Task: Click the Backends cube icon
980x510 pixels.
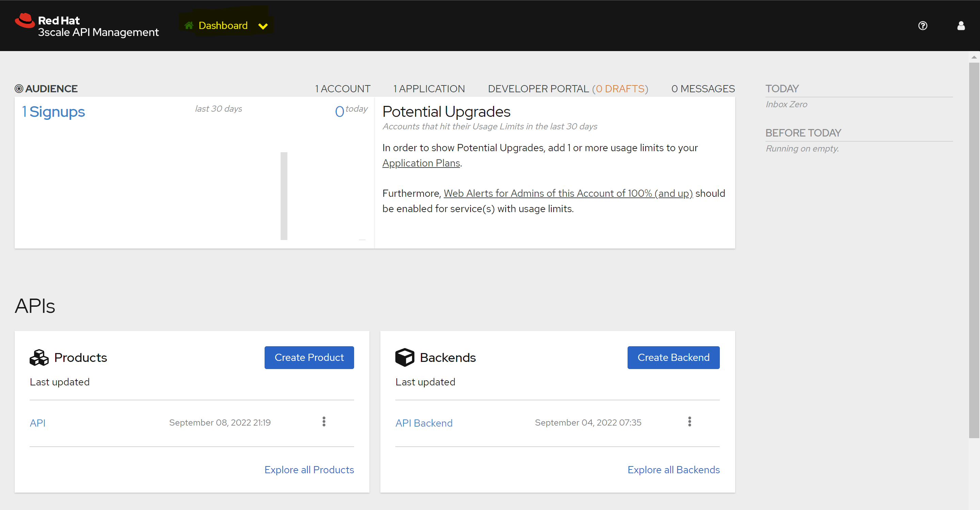Action: pos(405,357)
